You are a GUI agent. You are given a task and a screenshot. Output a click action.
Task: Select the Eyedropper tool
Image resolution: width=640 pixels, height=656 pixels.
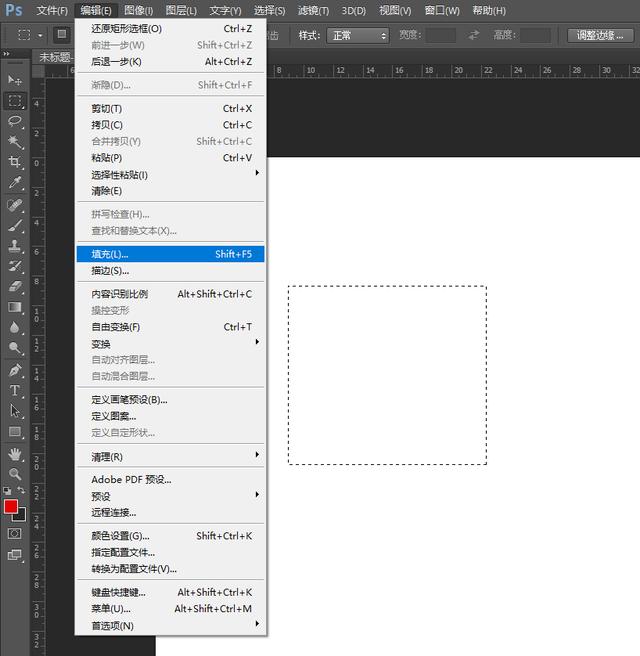point(15,183)
